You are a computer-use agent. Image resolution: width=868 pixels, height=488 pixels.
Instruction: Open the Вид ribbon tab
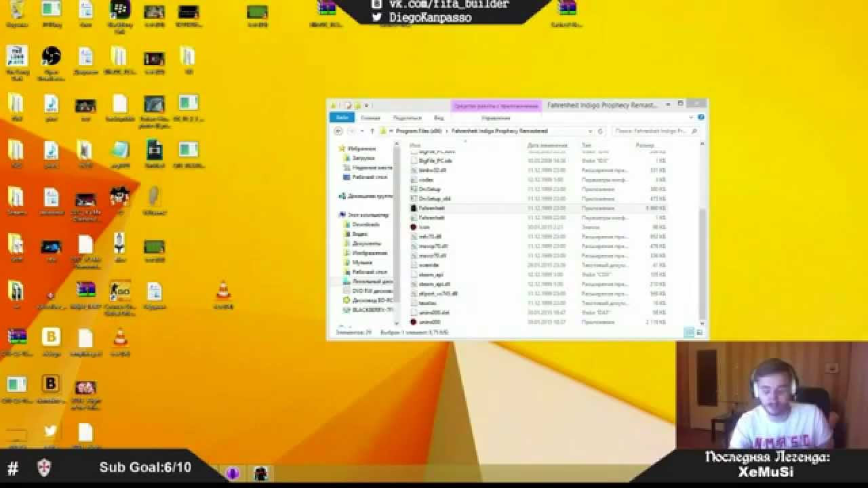click(x=439, y=117)
